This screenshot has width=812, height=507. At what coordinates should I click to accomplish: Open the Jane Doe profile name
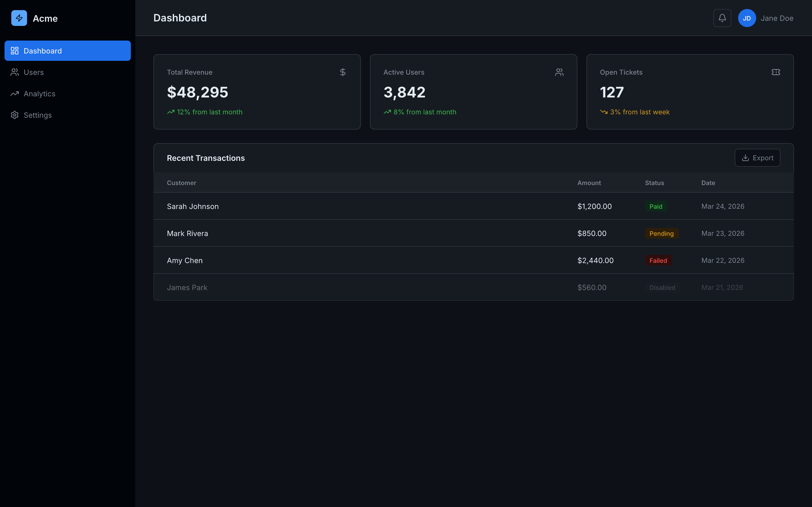click(777, 18)
